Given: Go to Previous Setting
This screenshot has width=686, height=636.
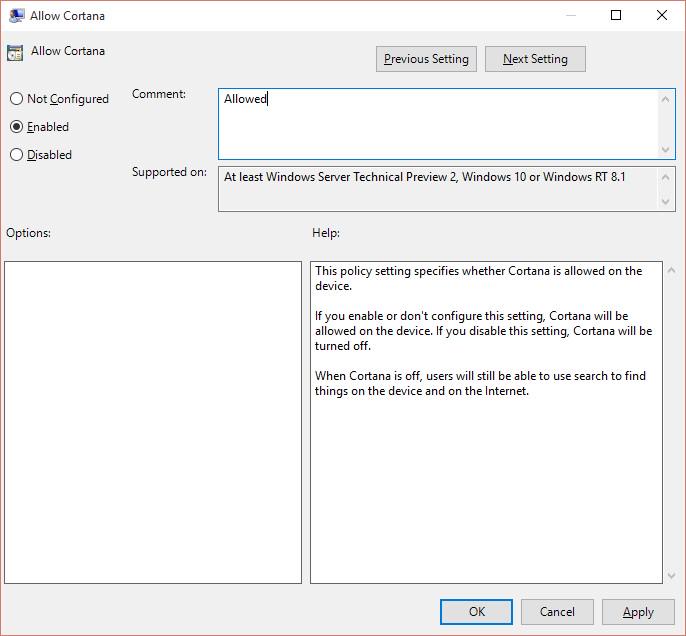Looking at the screenshot, I should coord(426,59).
